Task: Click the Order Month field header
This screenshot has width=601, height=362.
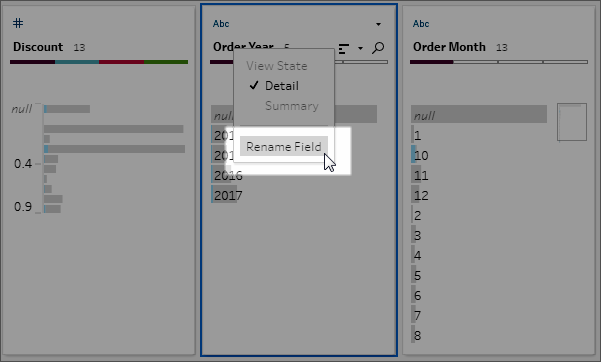Action: pos(449,47)
